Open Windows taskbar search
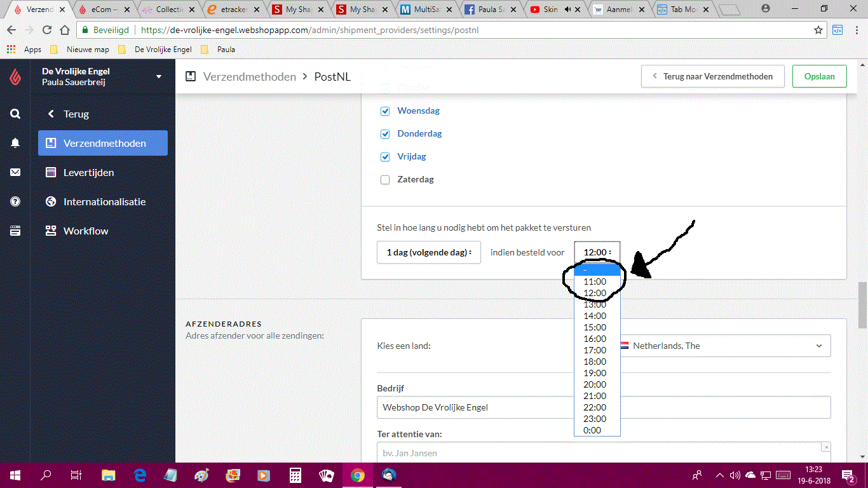This screenshot has height=488, width=868. tap(46, 475)
